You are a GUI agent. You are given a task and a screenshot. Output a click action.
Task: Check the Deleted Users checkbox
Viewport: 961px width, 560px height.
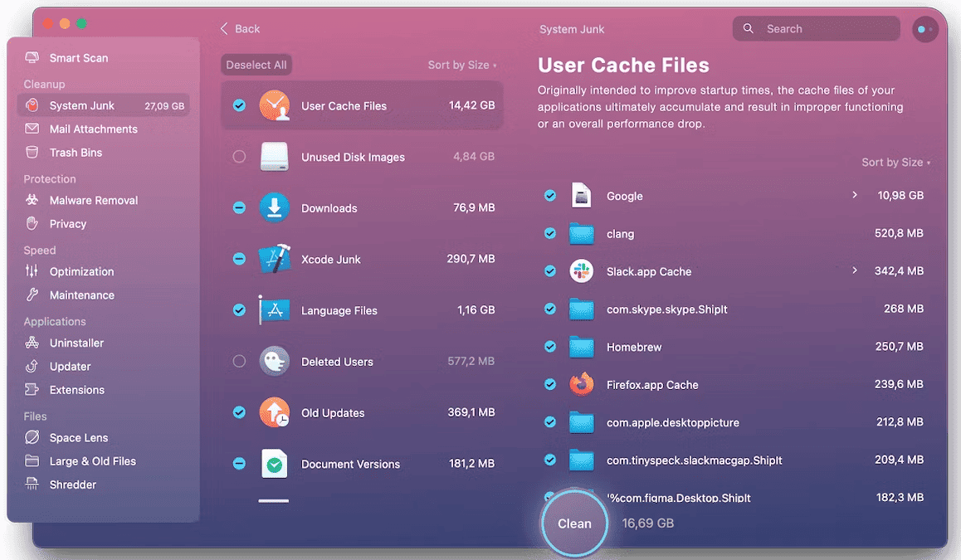coord(239,361)
